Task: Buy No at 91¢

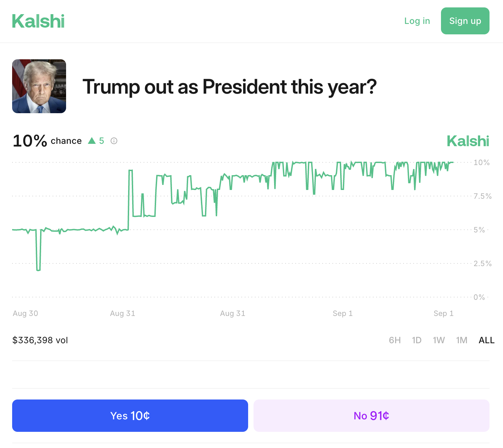Action: point(371,416)
